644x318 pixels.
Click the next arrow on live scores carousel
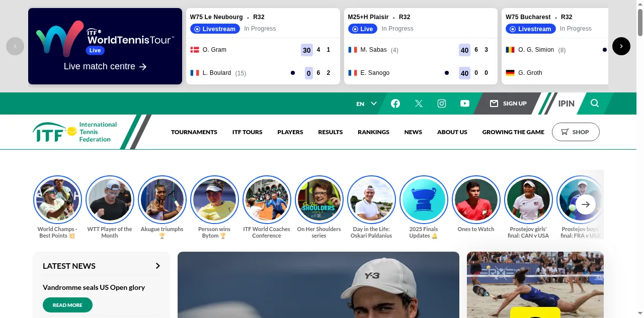coord(621,46)
